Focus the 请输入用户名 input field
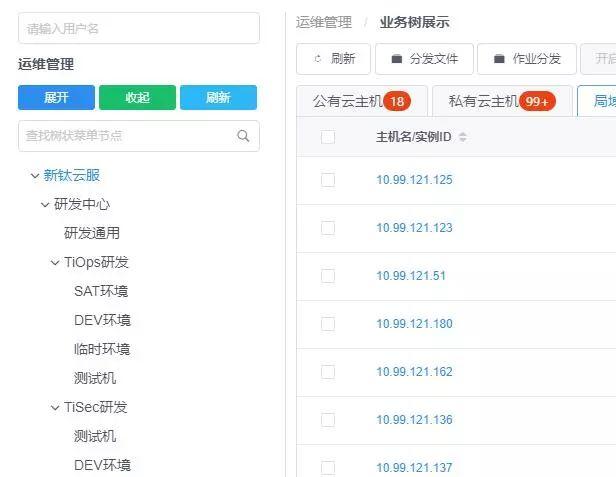The height and width of the screenshot is (477, 616). (x=138, y=28)
